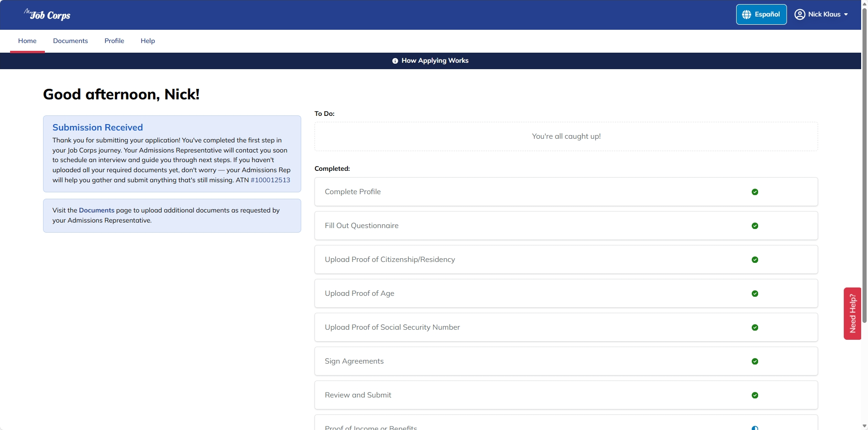Click the green checkmark beside Sign Agreements
This screenshot has width=868, height=430.
tap(754, 361)
